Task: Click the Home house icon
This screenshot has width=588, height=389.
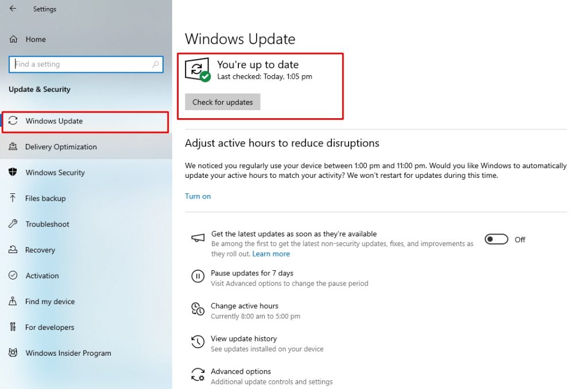Action: pyautogui.click(x=14, y=39)
